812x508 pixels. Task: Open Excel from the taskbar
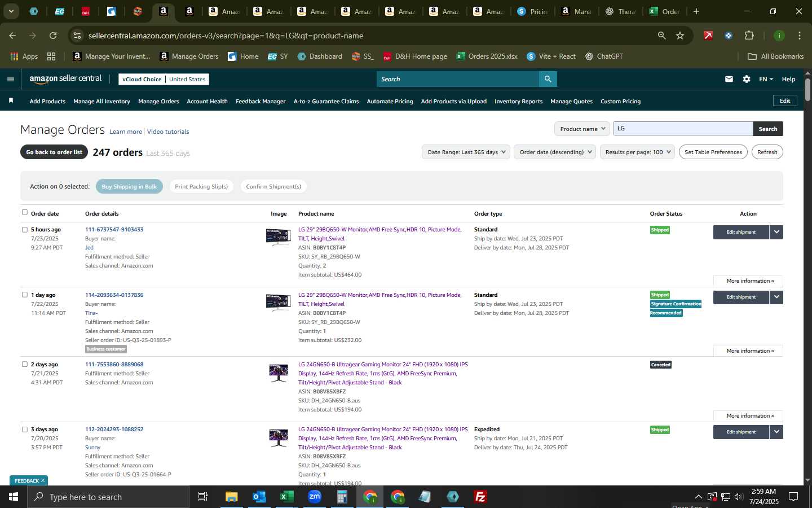pyautogui.click(x=286, y=497)
